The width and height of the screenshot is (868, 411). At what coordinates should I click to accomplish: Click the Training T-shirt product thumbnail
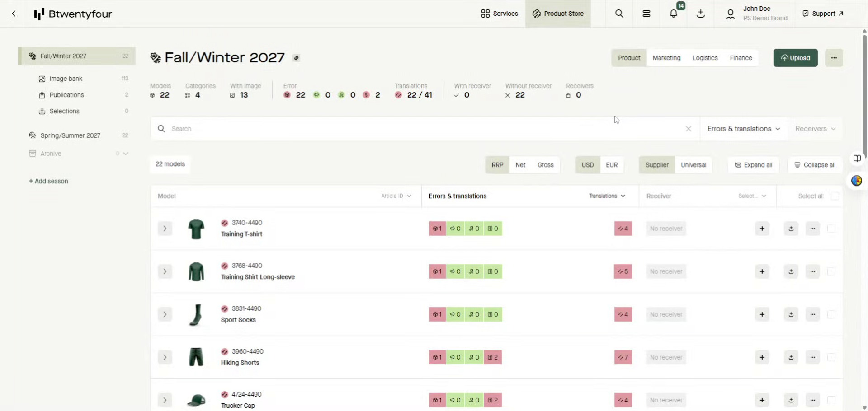pos(196,229)
